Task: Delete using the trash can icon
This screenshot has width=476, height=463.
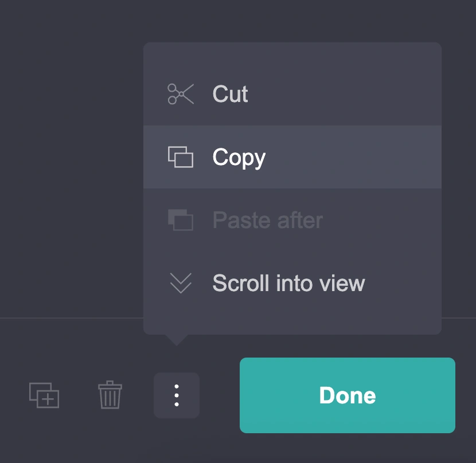Action: (110, 395)
